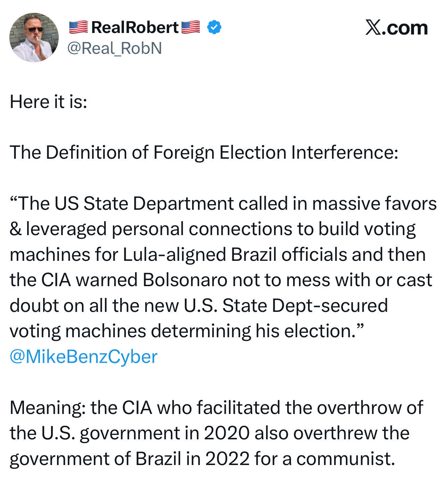
Task: Click the year "2020" in the last paragraph
Action: (226, 433)
